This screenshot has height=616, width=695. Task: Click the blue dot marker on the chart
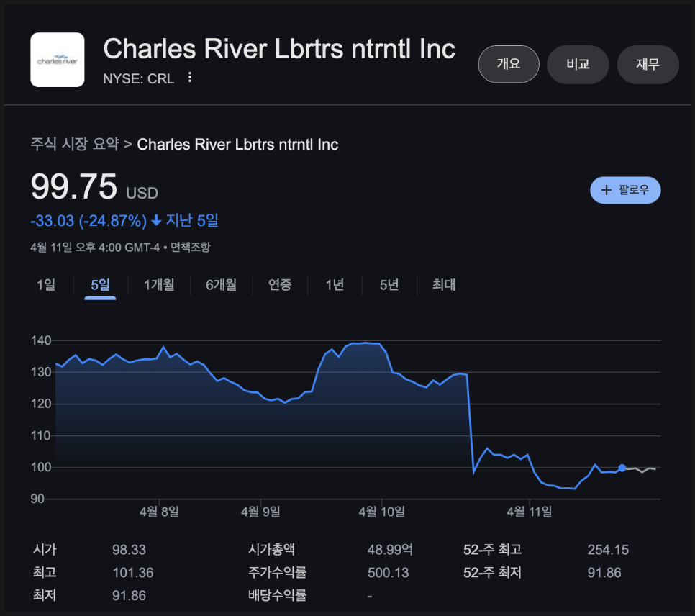click(622, 468)
